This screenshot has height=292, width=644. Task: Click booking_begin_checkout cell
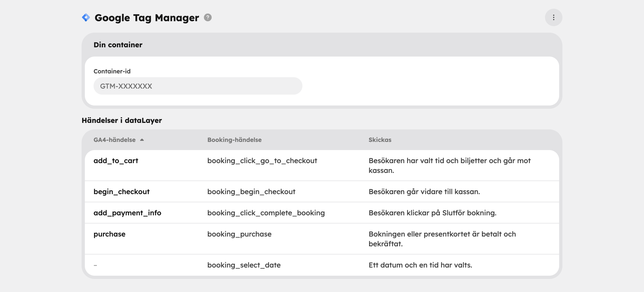tap(251, 192)
